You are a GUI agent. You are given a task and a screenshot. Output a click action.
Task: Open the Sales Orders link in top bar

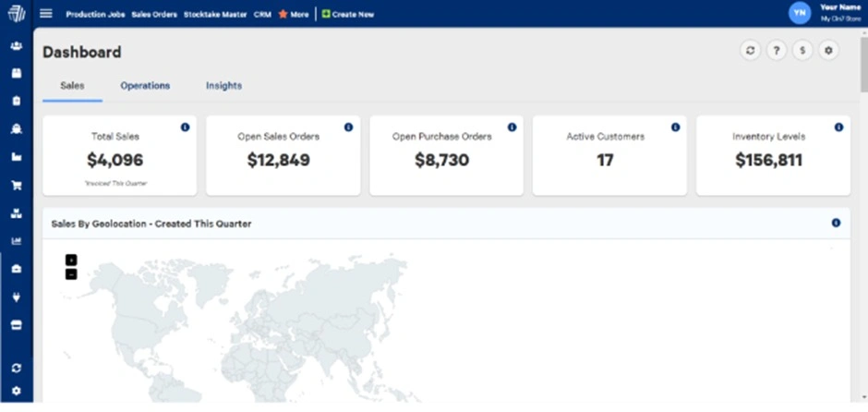[x=154, y=15]
